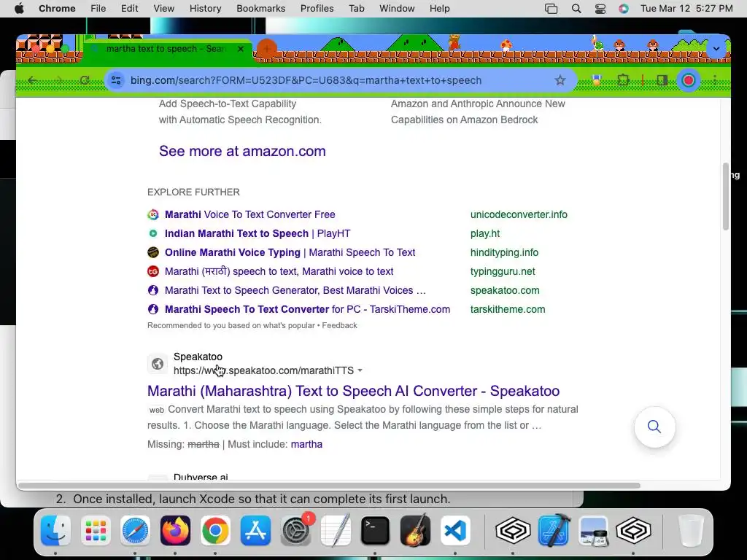Image resolution: width=747 pixels, height=560 pixels.
Task: Open the Chrome profile avatar
Action: click(x=689, y=80)
